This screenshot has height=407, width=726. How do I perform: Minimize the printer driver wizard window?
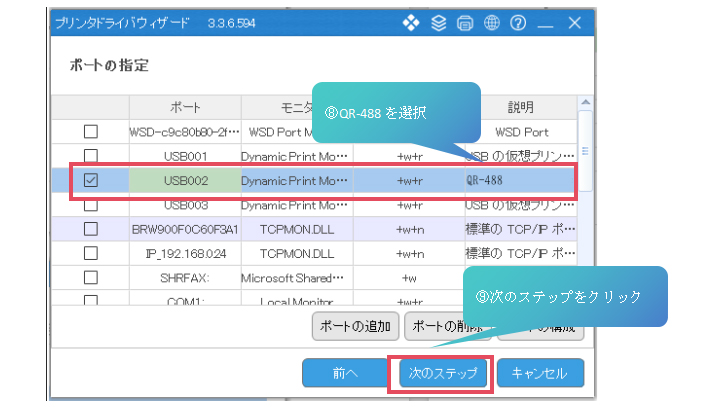tap(545, 24)
